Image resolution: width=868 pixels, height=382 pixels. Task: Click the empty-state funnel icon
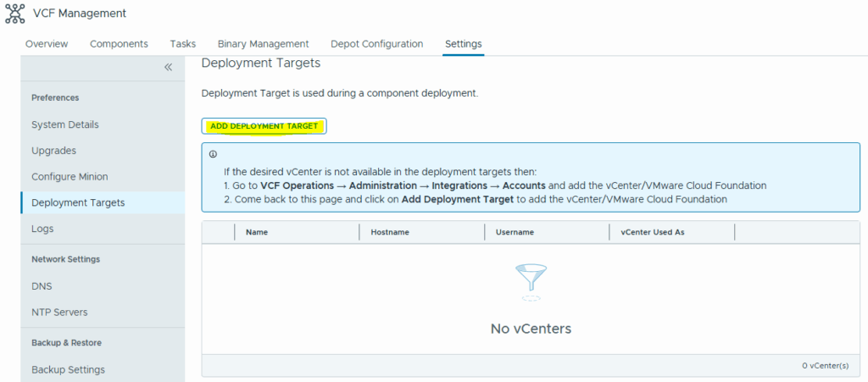pos(531,280)
